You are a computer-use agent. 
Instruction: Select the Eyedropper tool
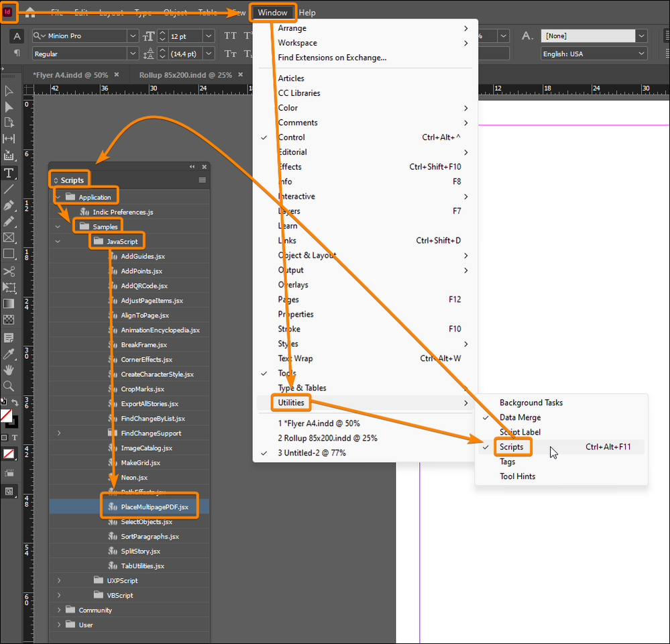[x=9, y=354]
